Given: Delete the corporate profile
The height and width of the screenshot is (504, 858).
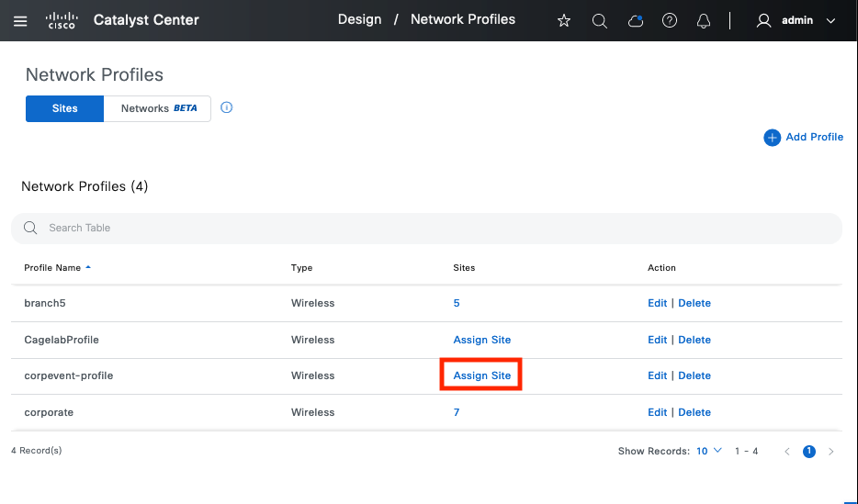Looking at the screenshot, I should click(x=694, y=412).
